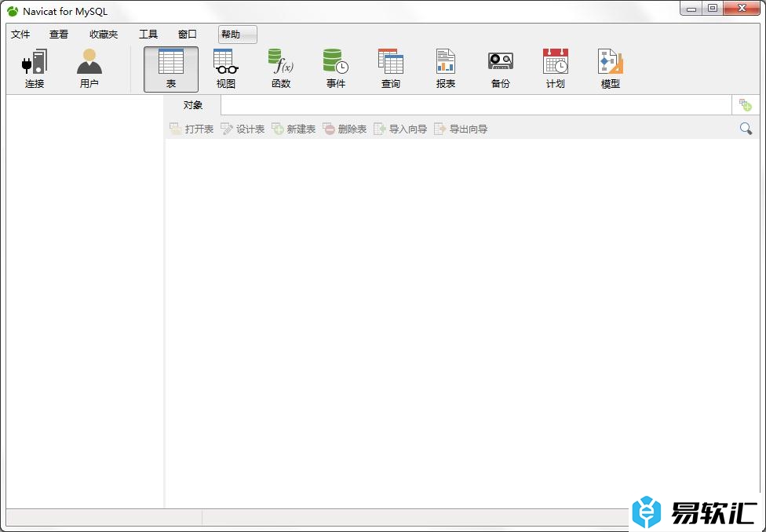Open the 收藏夹 (Favorites) menu
766x532 pixels.
pos(104,35)
